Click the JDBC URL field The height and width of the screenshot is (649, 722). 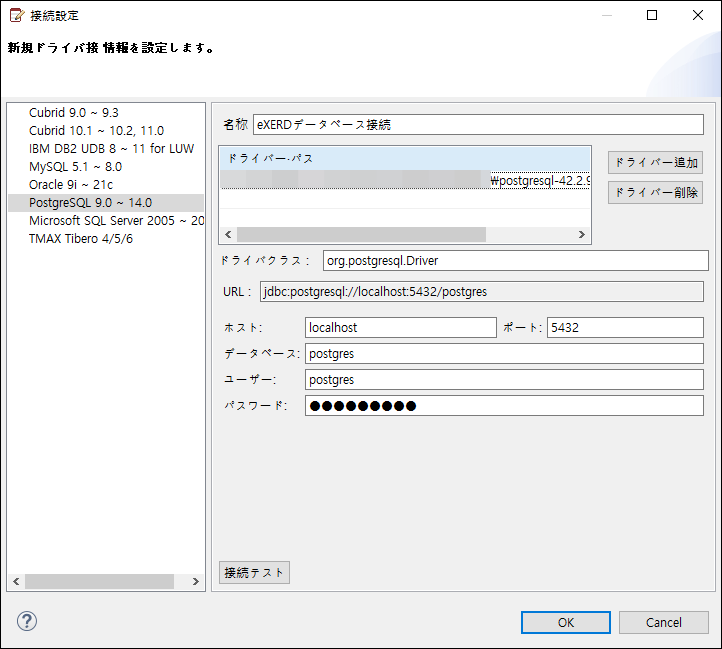[x=482, y=292]
